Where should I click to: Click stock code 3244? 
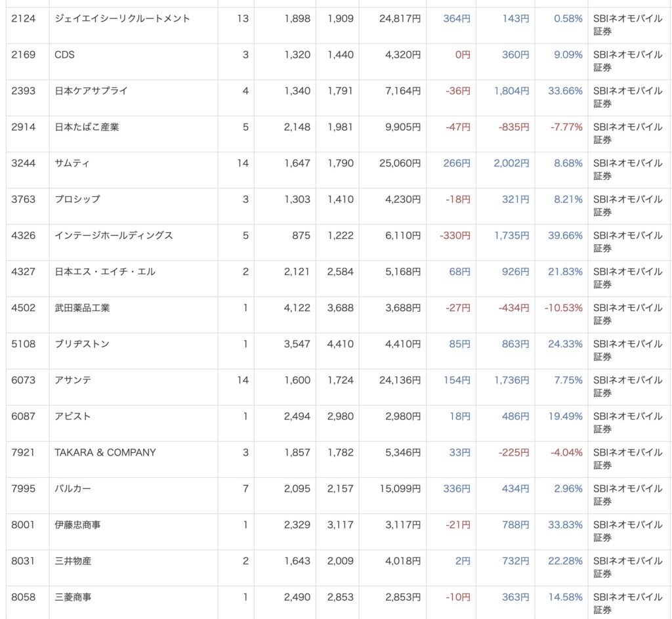[23, 163]
